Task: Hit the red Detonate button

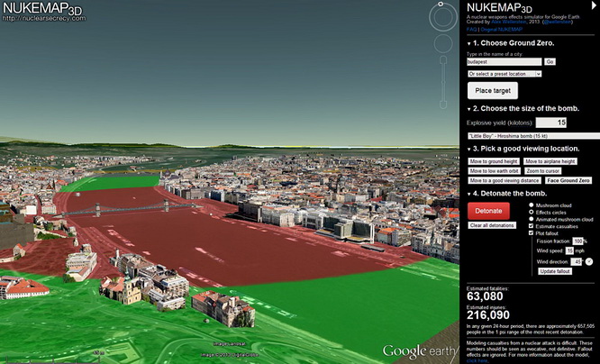Action: [x=488, y=211]
